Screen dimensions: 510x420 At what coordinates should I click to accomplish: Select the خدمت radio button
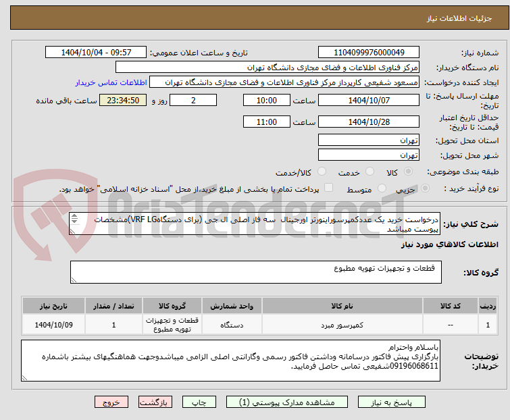click(369, 172)
